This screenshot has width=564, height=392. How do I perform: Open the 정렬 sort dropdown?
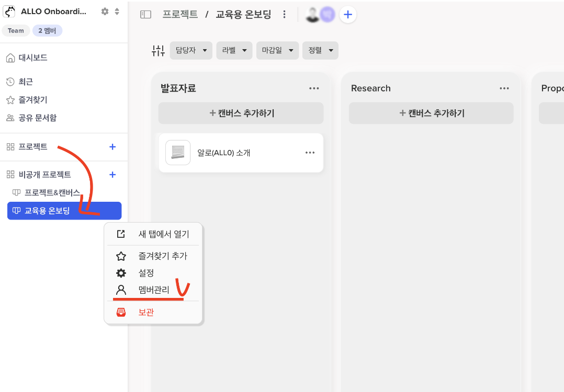click(321, 51)
